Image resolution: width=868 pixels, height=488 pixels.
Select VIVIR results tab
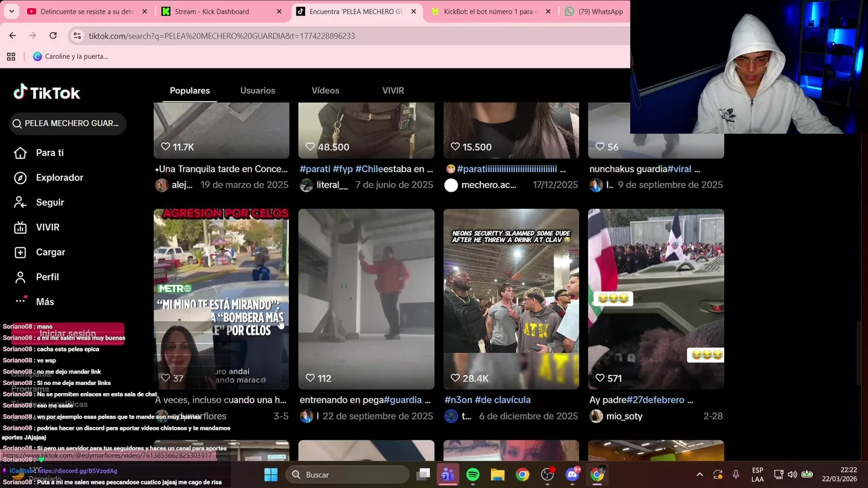[x=393, y=90]
